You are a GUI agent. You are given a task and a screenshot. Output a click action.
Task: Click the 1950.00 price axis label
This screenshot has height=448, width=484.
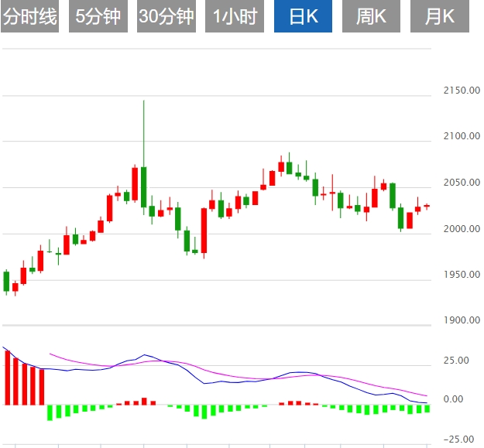tap(462, 275)
